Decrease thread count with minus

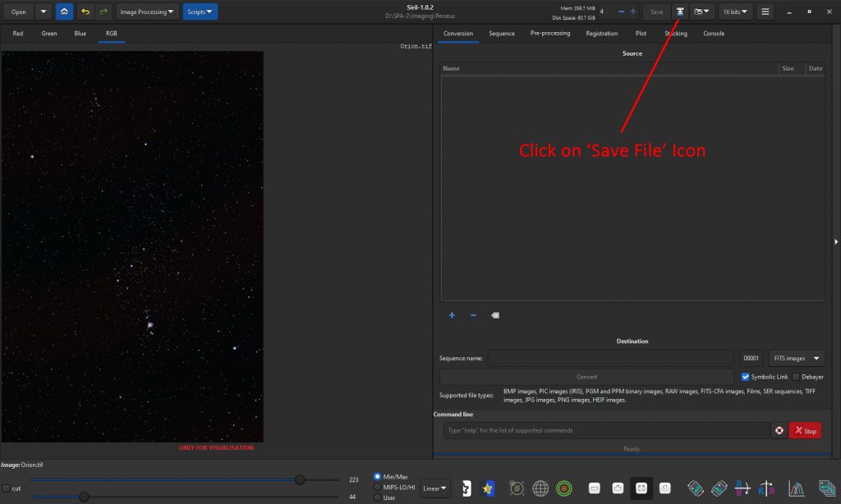coord(621,11)
